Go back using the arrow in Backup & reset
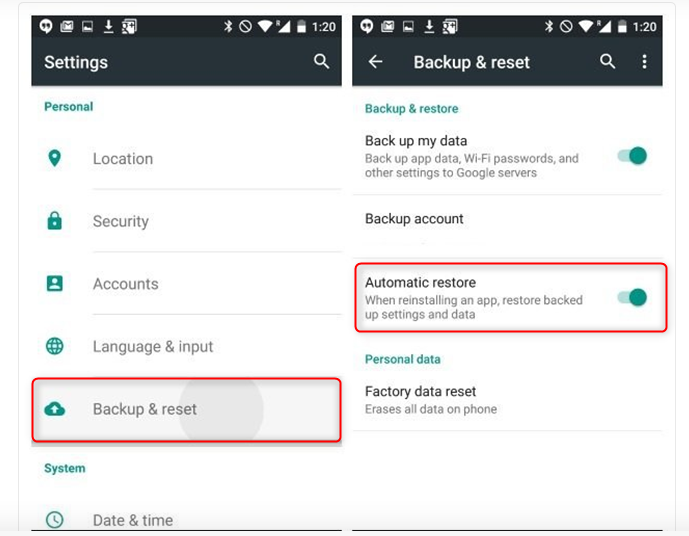Viewport: 689px width, 536px height. coord(375,62)
